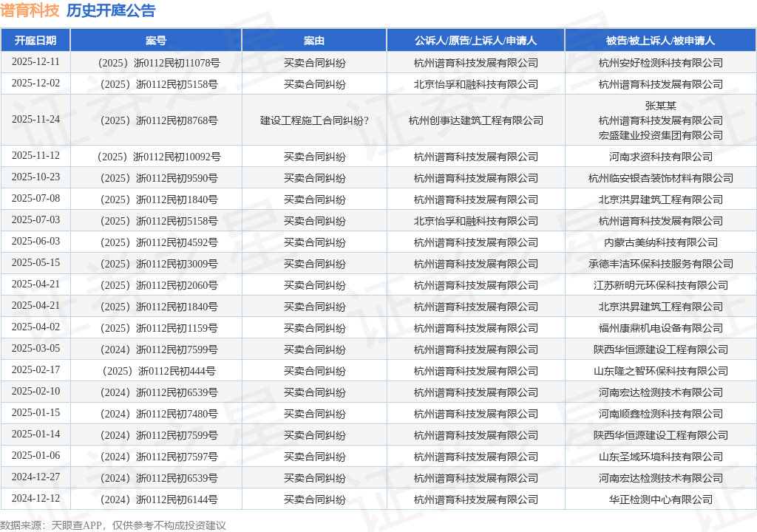Viewport: 757px width, 532px height.
Task: Select date cell 2025-01-15
Action: (35, 413)
